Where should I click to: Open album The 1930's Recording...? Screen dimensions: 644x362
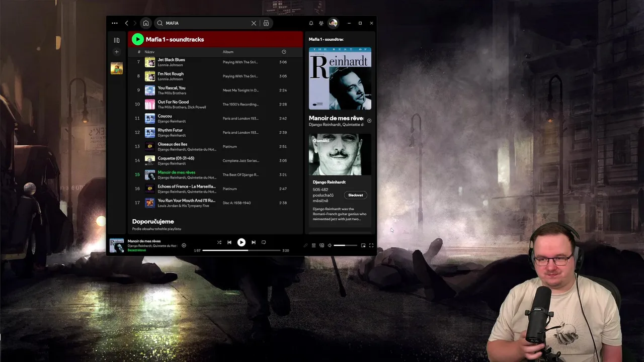point(240,105)
